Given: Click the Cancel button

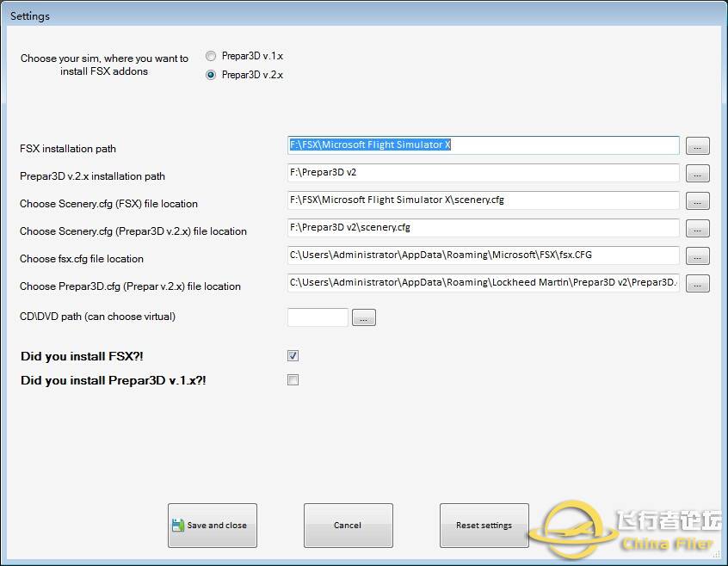Looking at the screenshot, I should click(x=349, y=526).
